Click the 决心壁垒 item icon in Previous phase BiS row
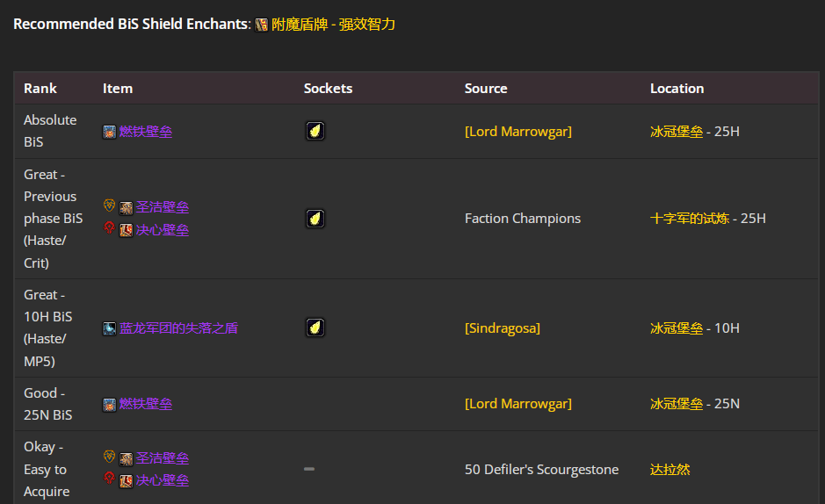825x504 pixels. coord(126,230)
